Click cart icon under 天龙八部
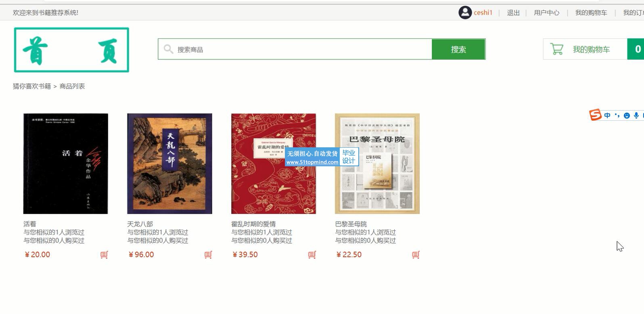The image size is (644, 314). click(208, 255)
